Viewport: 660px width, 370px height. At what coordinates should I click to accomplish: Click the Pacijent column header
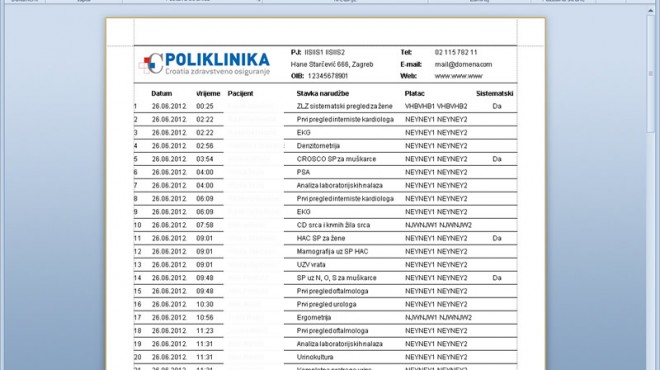(240, 94)
